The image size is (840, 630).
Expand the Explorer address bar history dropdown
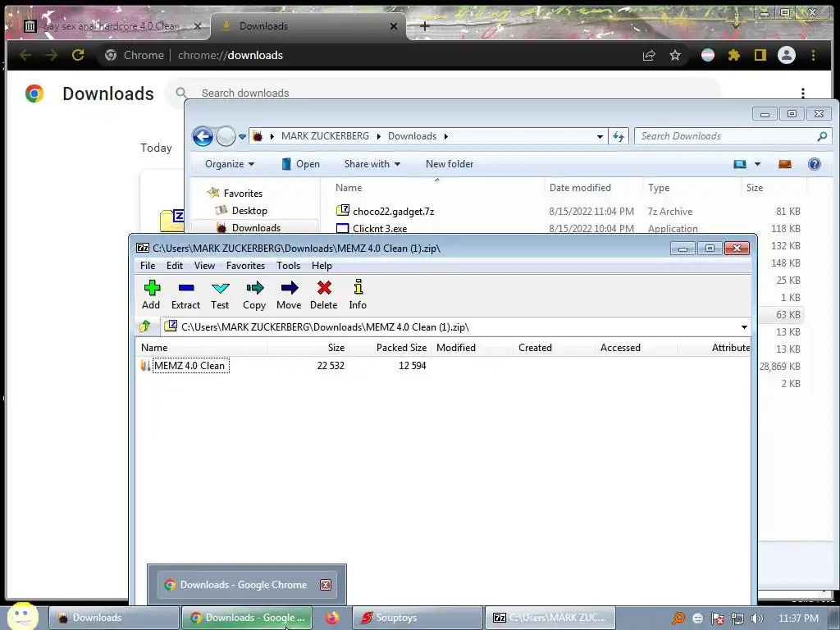(600, 137)
